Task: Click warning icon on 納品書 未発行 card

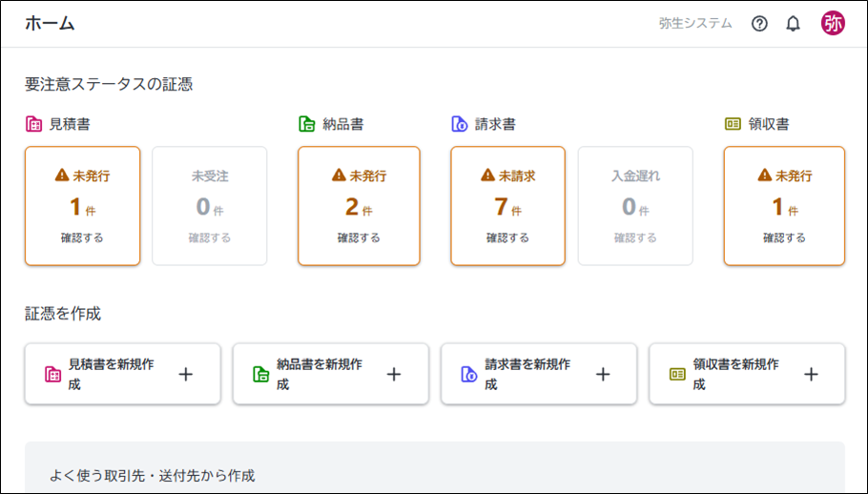Action: click(x=339, y=175)
